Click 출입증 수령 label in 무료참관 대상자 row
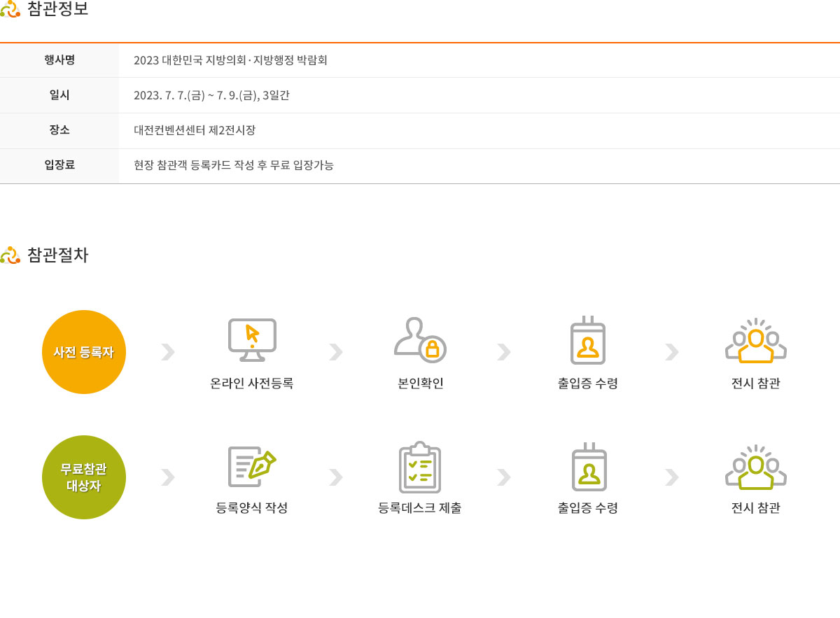The width and height of the screenshot is (840, 618). click(588, 508)
